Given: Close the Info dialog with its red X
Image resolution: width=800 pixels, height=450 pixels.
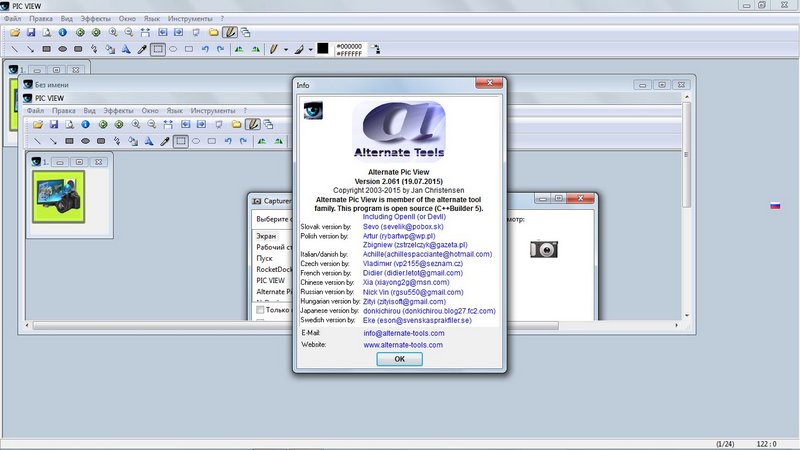Looking at the screenshot, I should point(489,83).
